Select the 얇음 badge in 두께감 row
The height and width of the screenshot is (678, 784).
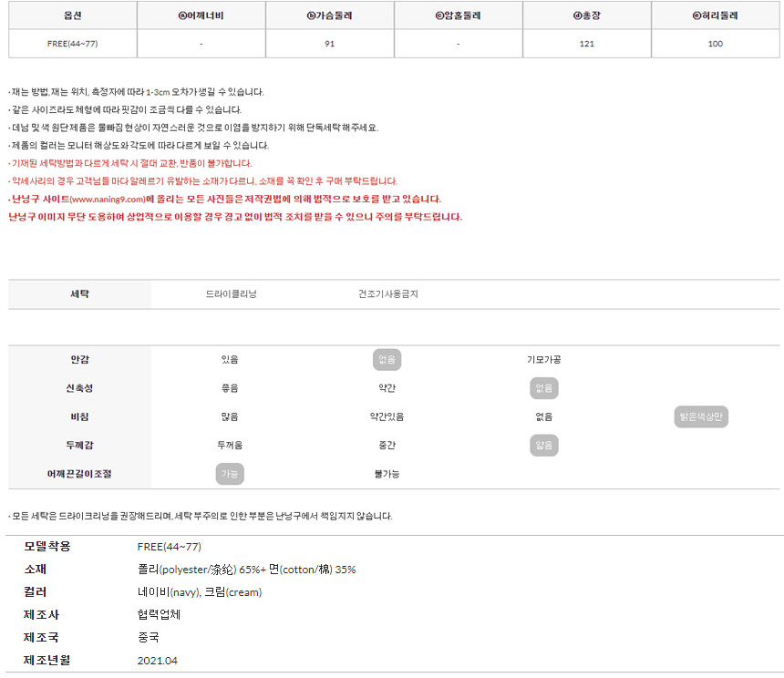[x=544, y=446]
